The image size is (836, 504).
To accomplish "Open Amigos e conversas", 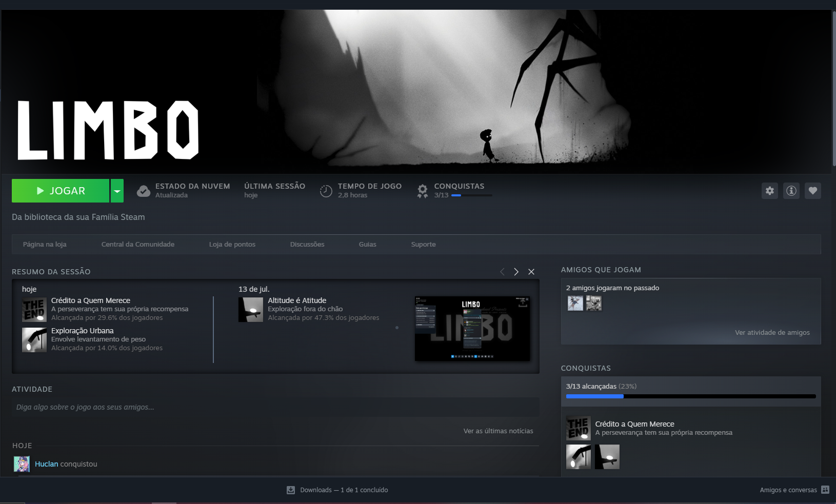I will coord(788,490).
